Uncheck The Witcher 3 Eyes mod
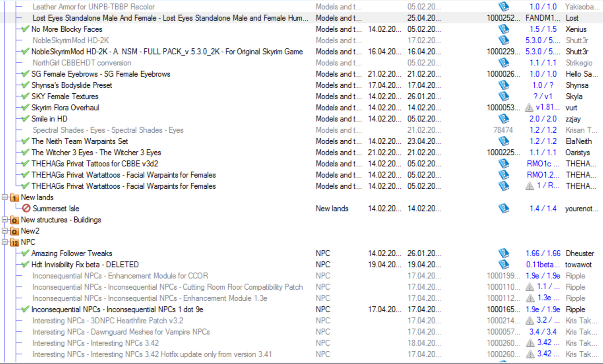Image resolution: width=603 pixels, height=364 pixels. 26,153
